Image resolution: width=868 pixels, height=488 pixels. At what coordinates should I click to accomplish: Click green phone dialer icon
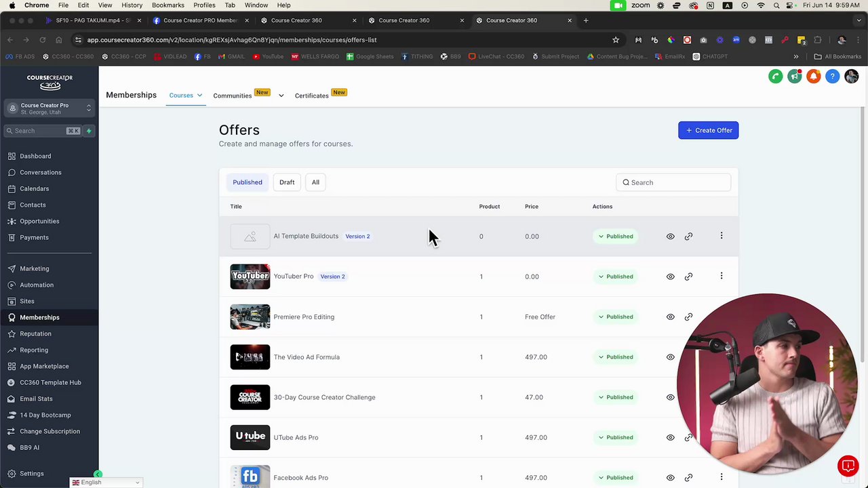point(776,77)
